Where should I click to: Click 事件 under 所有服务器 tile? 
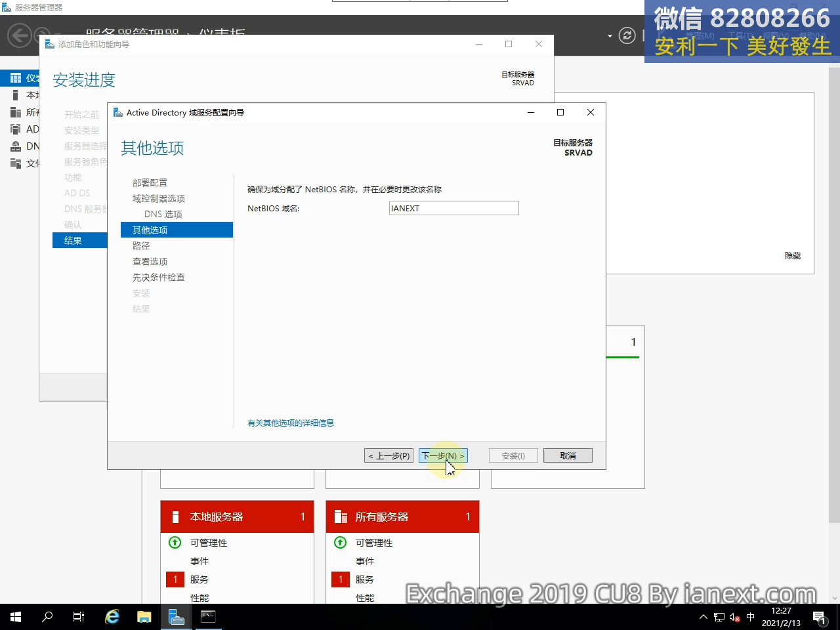[x=365, y=561]
